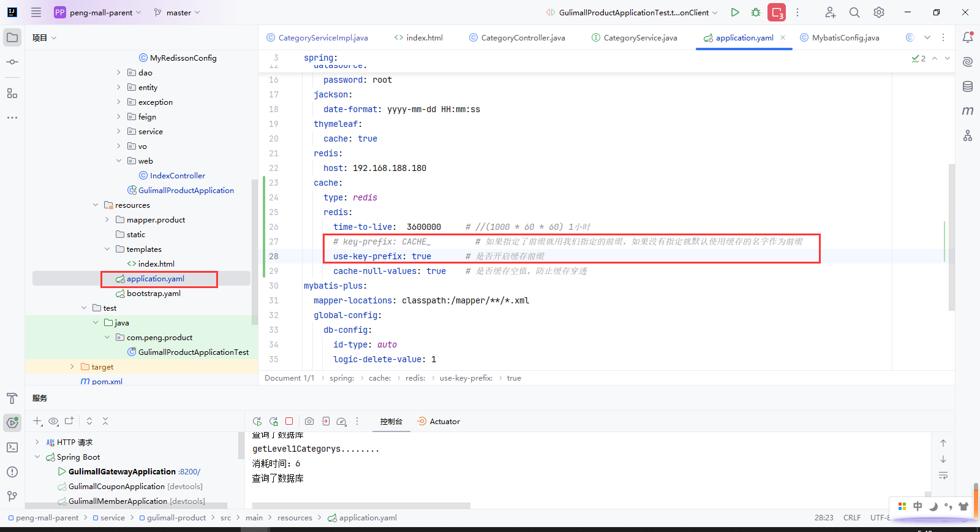This screenshot has height=532, width=980.
Task: Stop the selected service
Action: pyautogui.click(x=289, y=422)
